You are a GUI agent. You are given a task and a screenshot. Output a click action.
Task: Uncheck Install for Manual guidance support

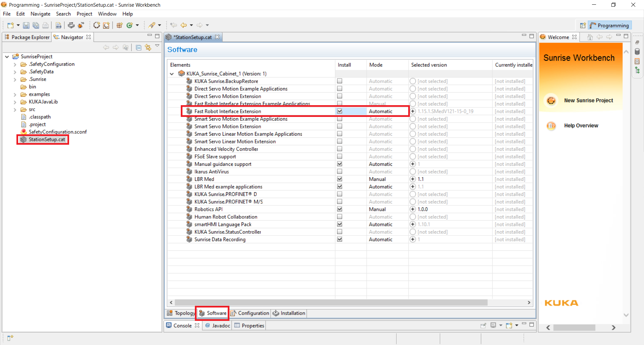coord(339,164)
